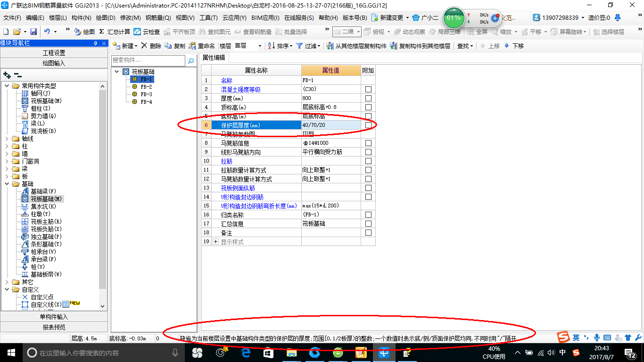Click 复制构件到其他楼层 button
This screenshot has height=362, width=644.
point(421,46)
